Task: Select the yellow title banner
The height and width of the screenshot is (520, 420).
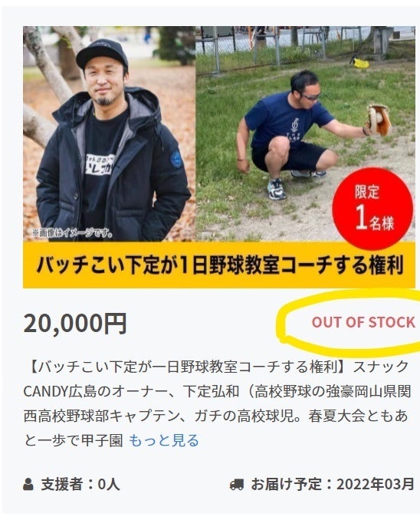Action: pos(218,265)
